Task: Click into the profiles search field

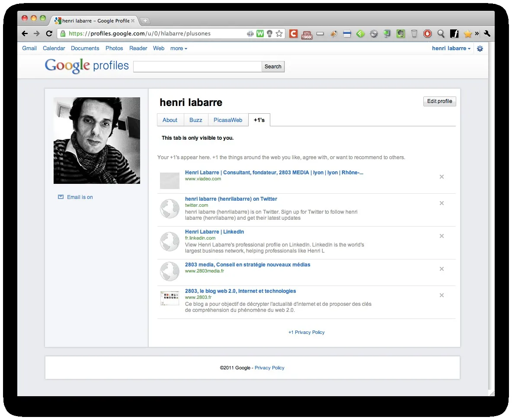Action: pyautogui.click(x=198, y=67)
